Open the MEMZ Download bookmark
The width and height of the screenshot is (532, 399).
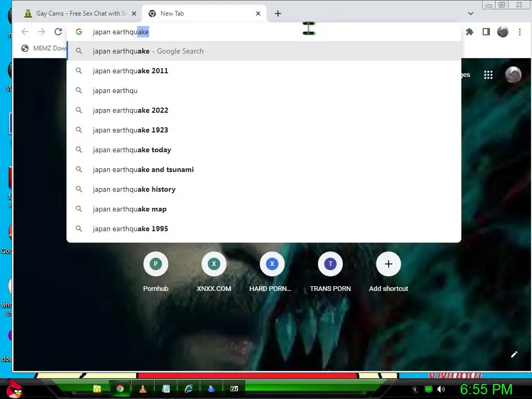[44, 48]
